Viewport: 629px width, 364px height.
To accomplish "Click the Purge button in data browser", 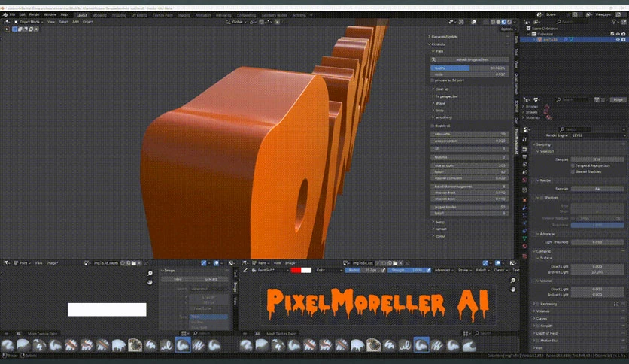I will pyautogui.click(x=618, y=99).
